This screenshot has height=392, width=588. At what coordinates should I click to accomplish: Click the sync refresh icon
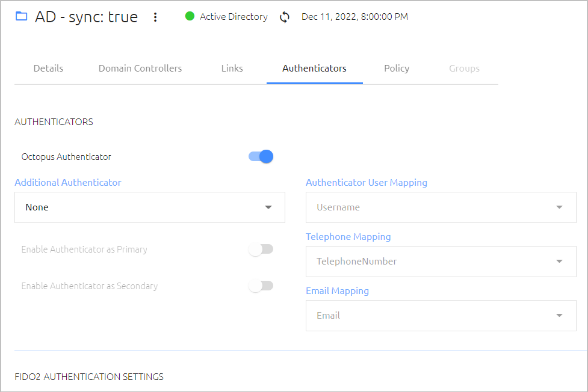coord(285,17)
